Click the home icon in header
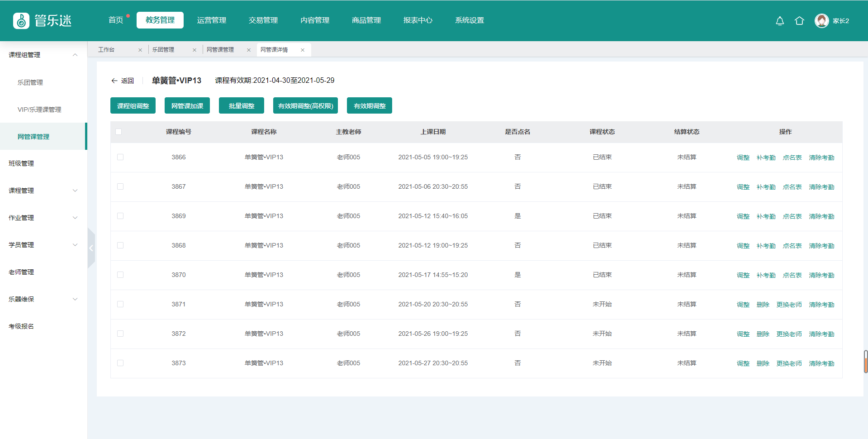This screenshot has height=439, width=868. (x=799, y=21)
